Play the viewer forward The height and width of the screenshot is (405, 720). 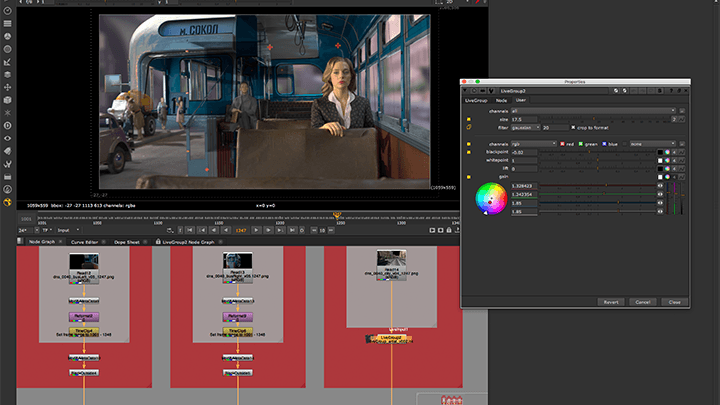click(x=256, y=230)
